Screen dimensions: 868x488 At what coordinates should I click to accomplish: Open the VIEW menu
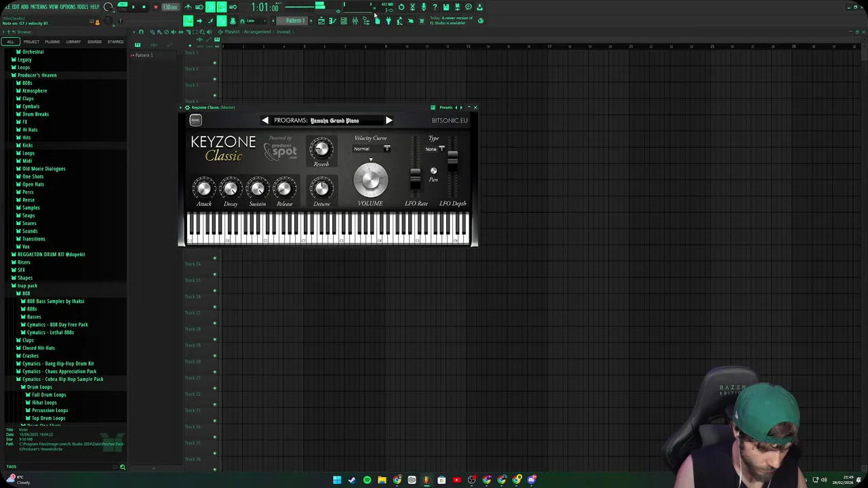pos(54,7)
